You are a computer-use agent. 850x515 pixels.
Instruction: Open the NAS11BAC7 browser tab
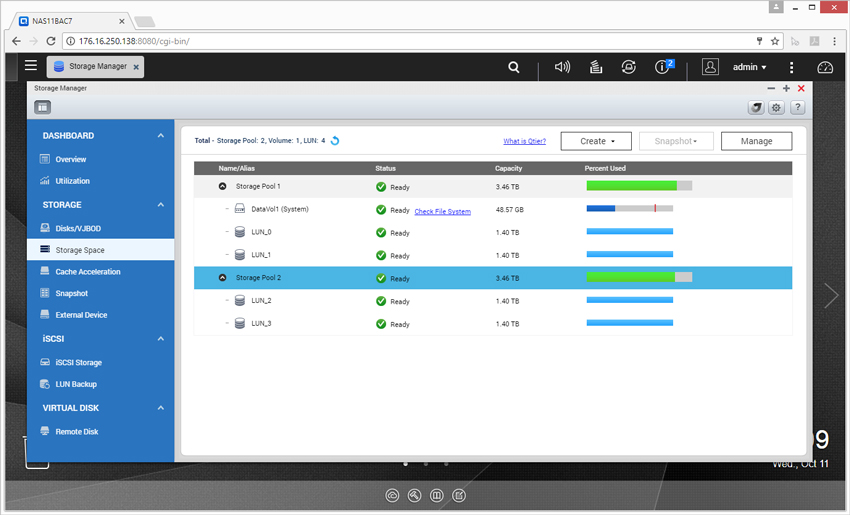[70, 21]
